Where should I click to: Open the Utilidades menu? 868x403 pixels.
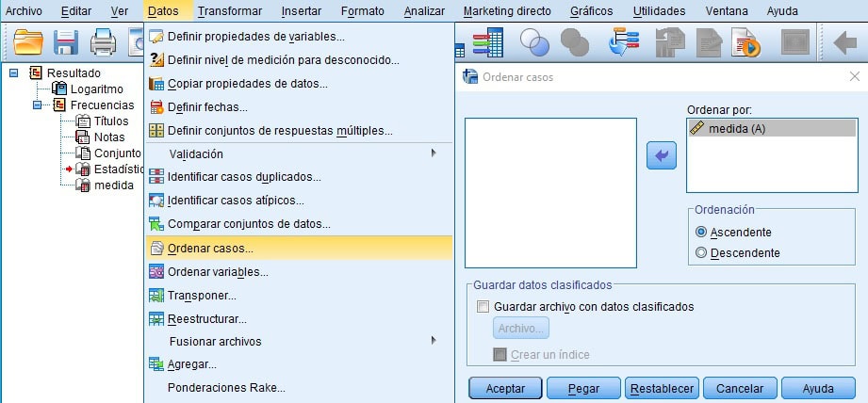point(659,11)
